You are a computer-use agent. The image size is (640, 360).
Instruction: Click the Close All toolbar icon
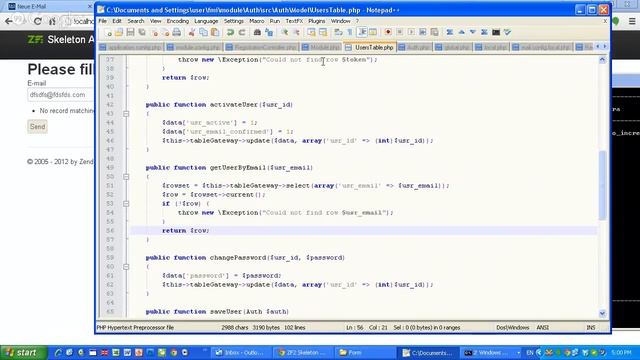[165, 32]
